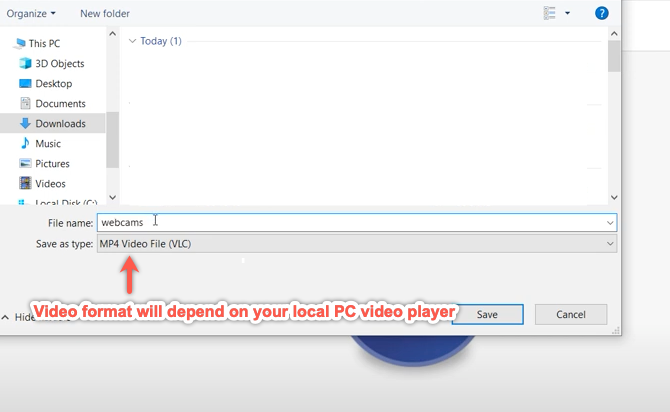Open the File name history dropdown arrow
670x412 pixels.
pos(610,223)
